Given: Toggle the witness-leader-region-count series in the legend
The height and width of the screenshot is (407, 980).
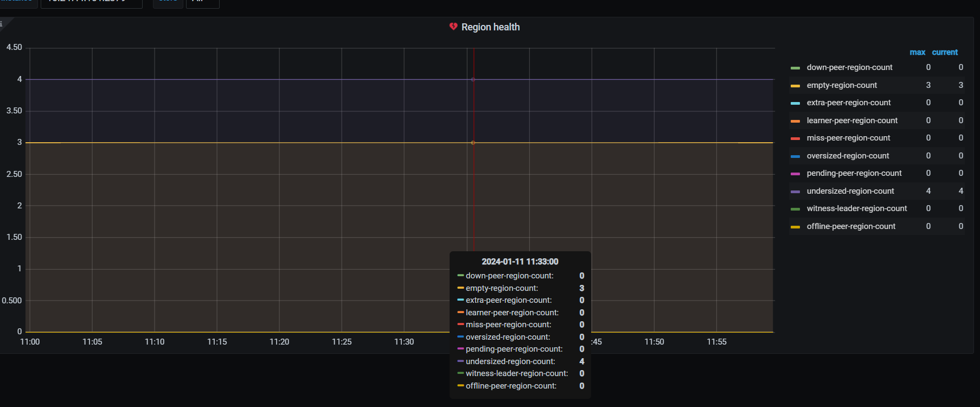Looking at the screenshot, I should click(x=856, y=208).
